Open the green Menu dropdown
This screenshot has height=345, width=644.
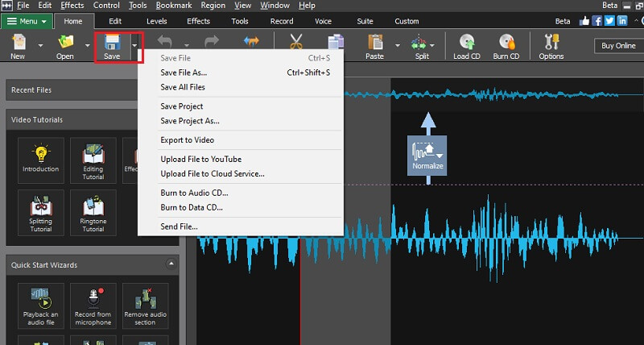(x=30, y=21)
